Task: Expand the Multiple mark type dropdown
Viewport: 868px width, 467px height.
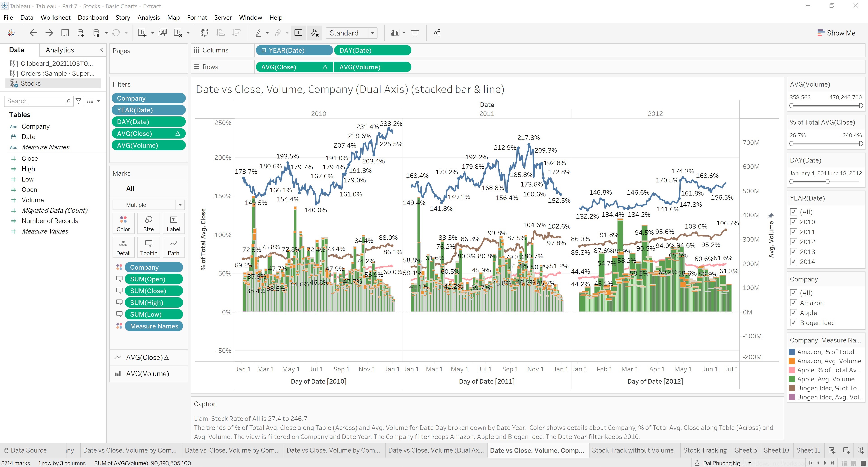Action: [181, 205]
